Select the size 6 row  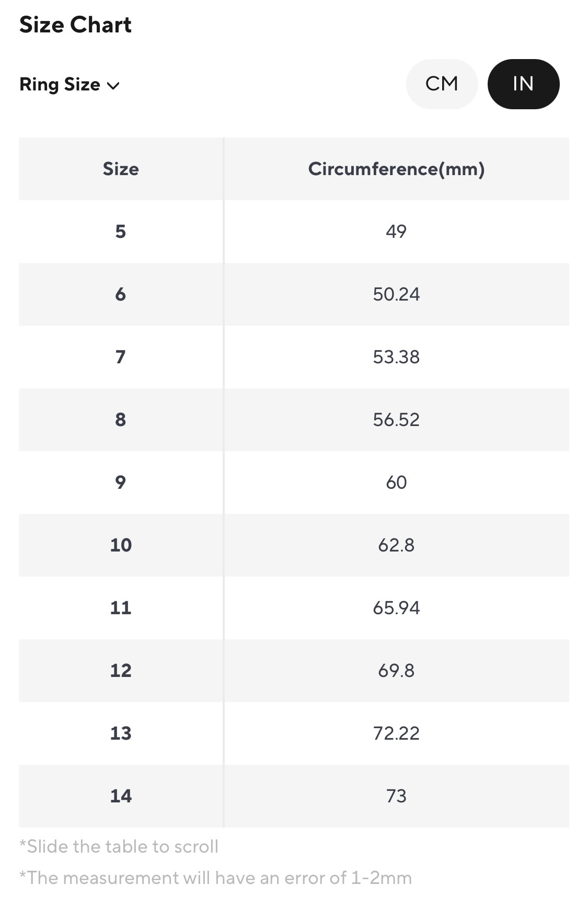294,294
